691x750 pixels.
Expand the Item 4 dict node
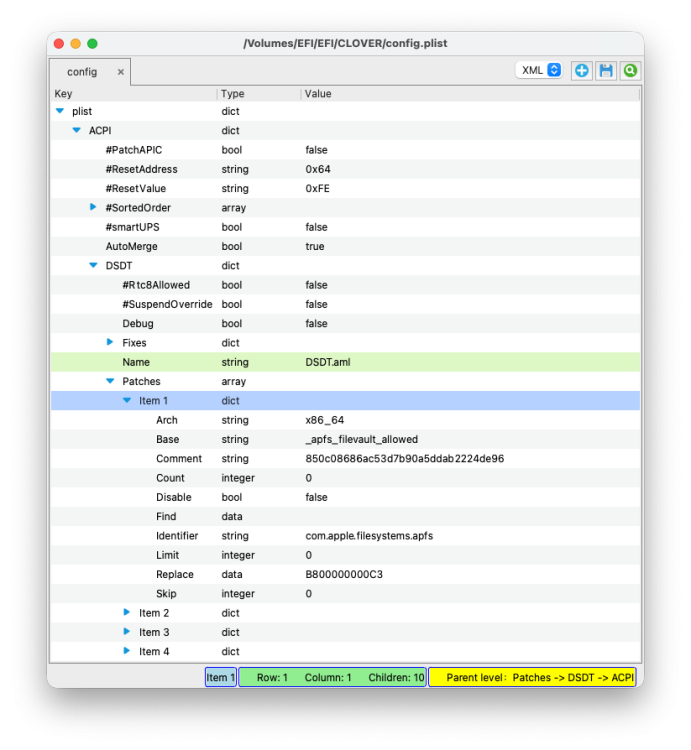127,651
